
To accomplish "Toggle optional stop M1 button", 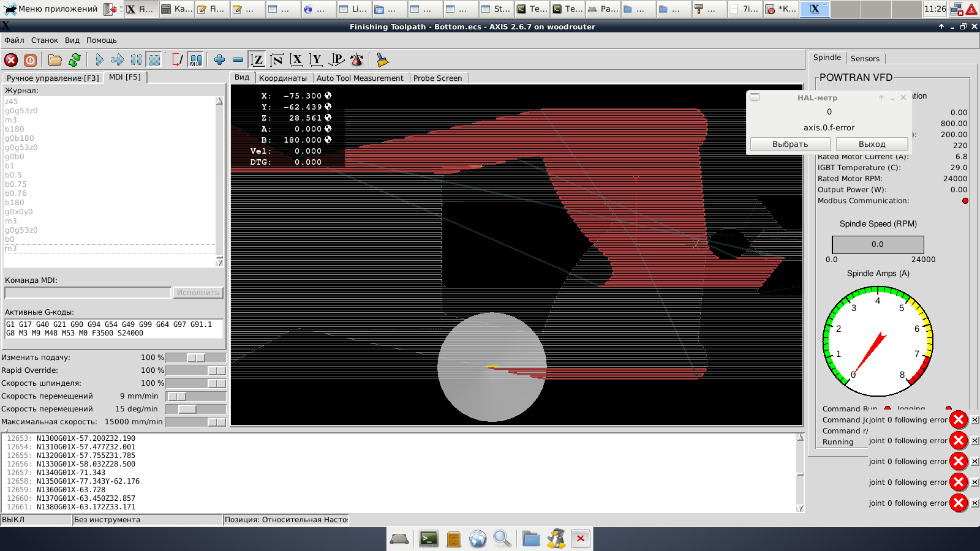I will [195, 60].
